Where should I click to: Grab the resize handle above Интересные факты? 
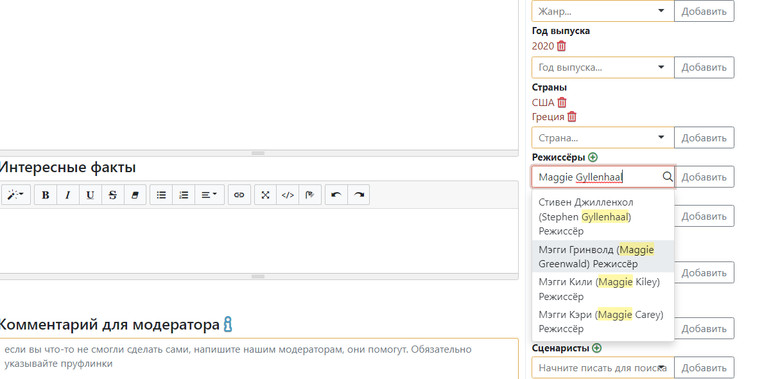coord(259,153)
